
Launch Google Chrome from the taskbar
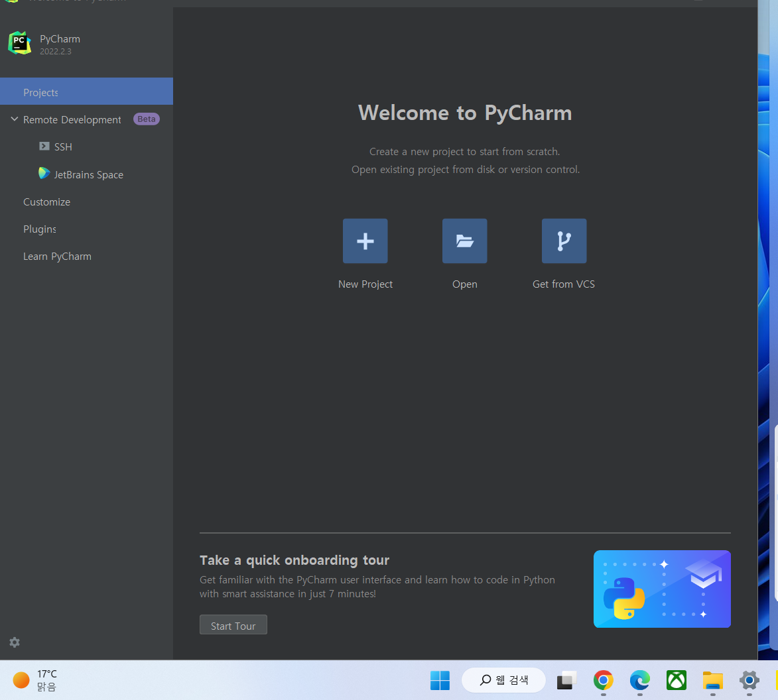(x=604, y=680)
